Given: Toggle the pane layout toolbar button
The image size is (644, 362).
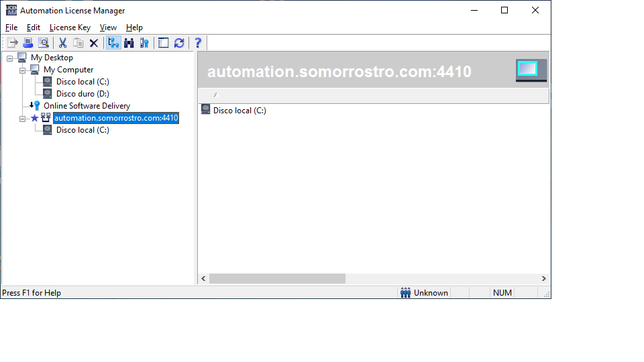Looking at the screenshot, I should pos(163,43).
